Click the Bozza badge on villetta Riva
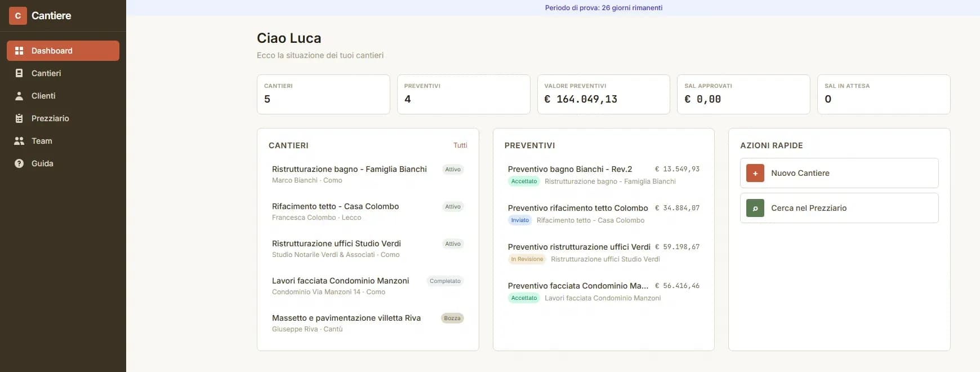This screenshot has width=980, height=372. pyautogui.click(x=452, y=318)
